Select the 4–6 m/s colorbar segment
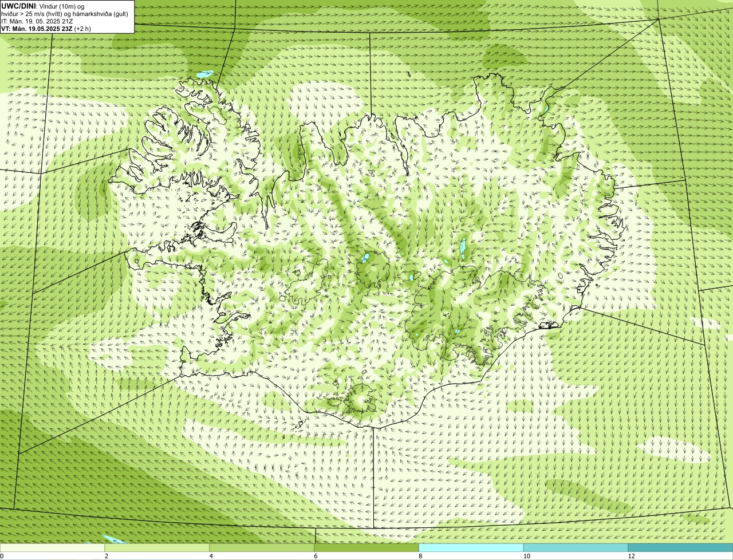 [262, 548]
